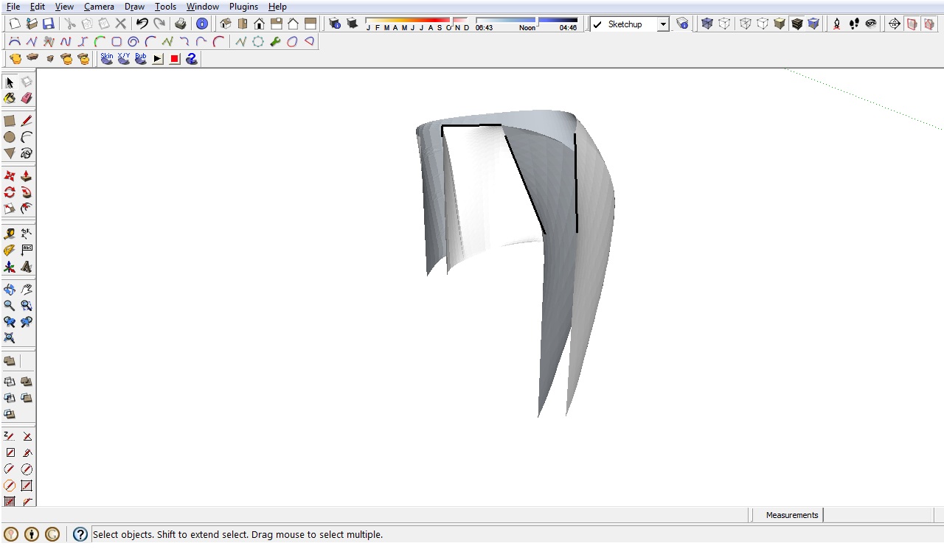Choose the Scale tool
The height and width of the screenshot is (560, 944).
[x=10, y=209]
